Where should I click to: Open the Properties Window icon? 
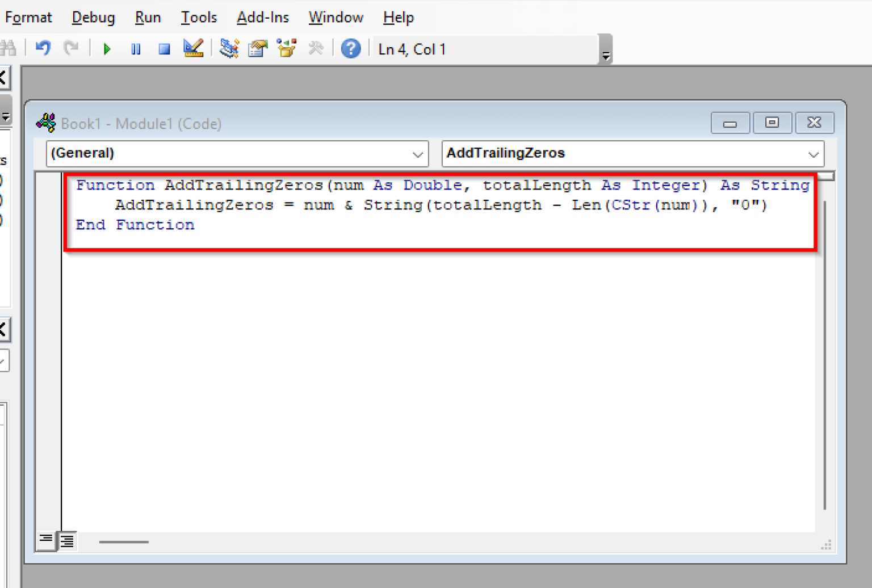point(258,49)
